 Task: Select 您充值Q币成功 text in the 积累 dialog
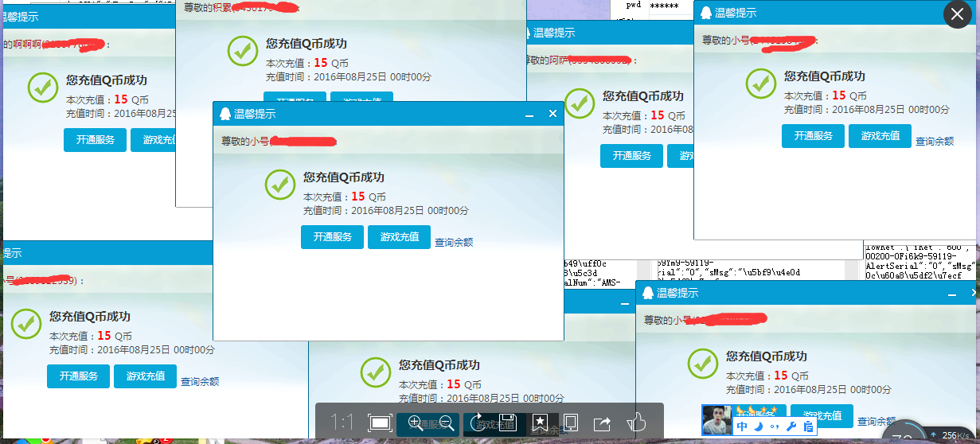pyautogui.click(x=306, y=44)
